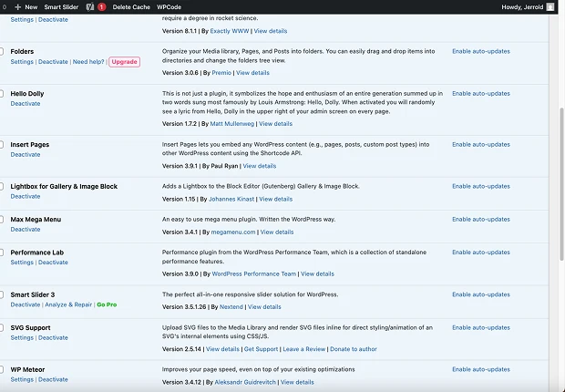View details for Hello Dolly
565x392 pixels.
pyautogui.click(x=275, y=124)
